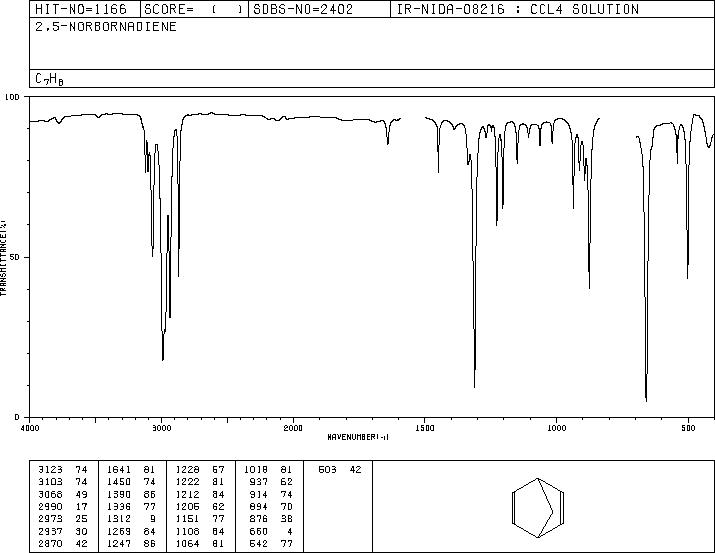The image size is (715, 553).
Task: Click the SCORE= header field
Action: click(194, 9)
